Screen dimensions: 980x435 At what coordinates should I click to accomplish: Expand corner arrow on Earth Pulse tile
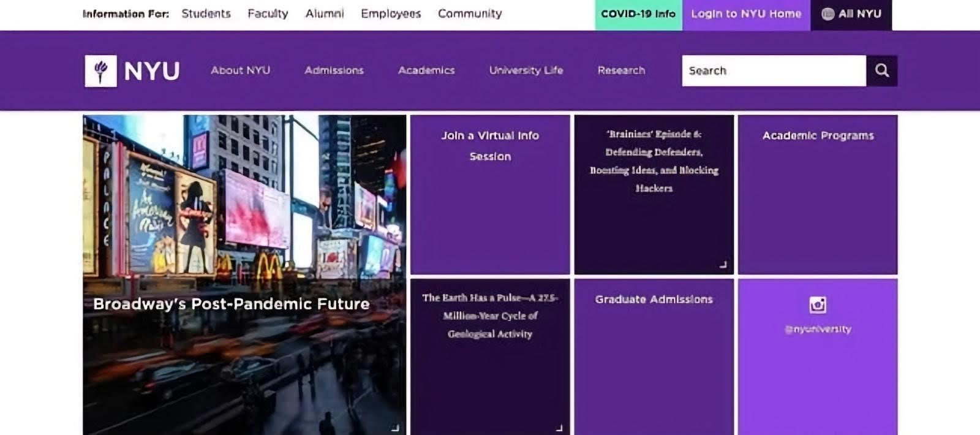(x=559, y=428)
